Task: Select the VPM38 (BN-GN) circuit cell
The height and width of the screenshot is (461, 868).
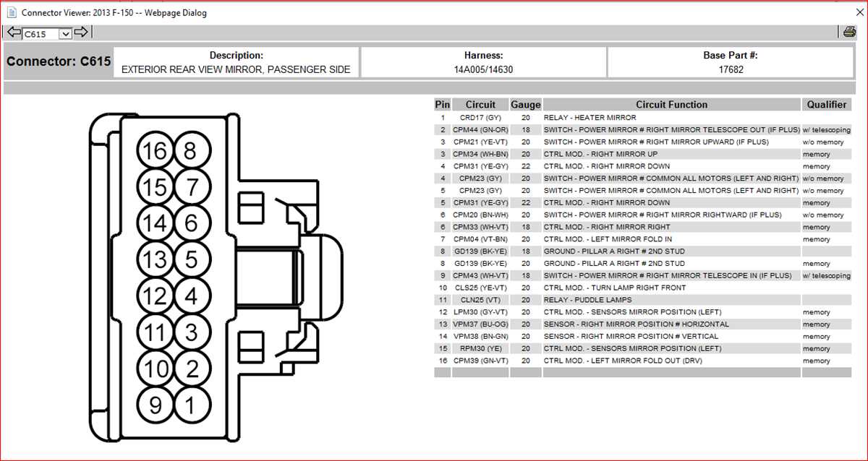Action: click(480, 336)
